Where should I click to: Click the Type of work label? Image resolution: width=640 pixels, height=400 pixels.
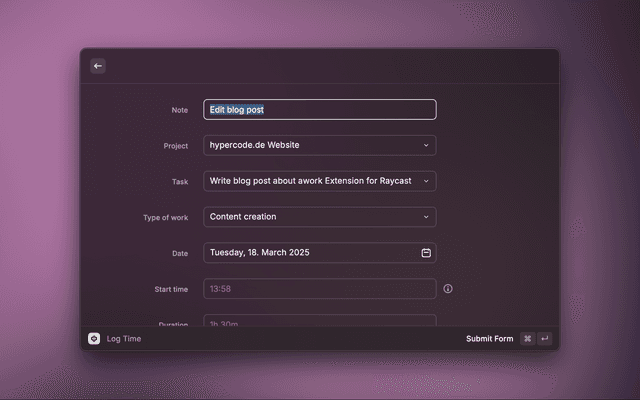pos(165,217)
